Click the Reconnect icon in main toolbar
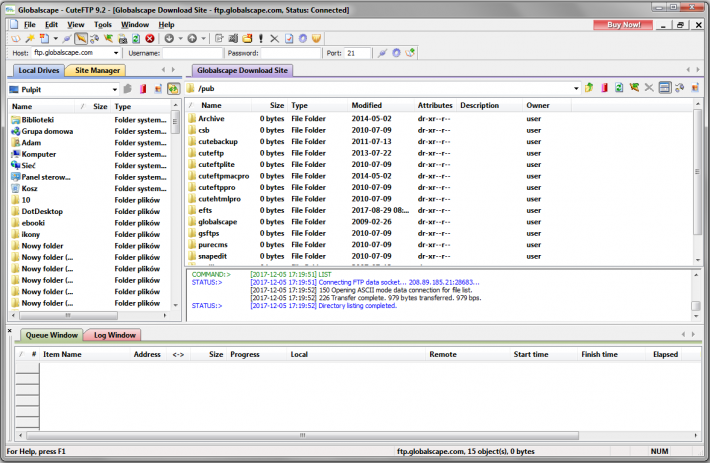This screenshot has width=710, height=463. pyautogui.click(x=109, y=39)
